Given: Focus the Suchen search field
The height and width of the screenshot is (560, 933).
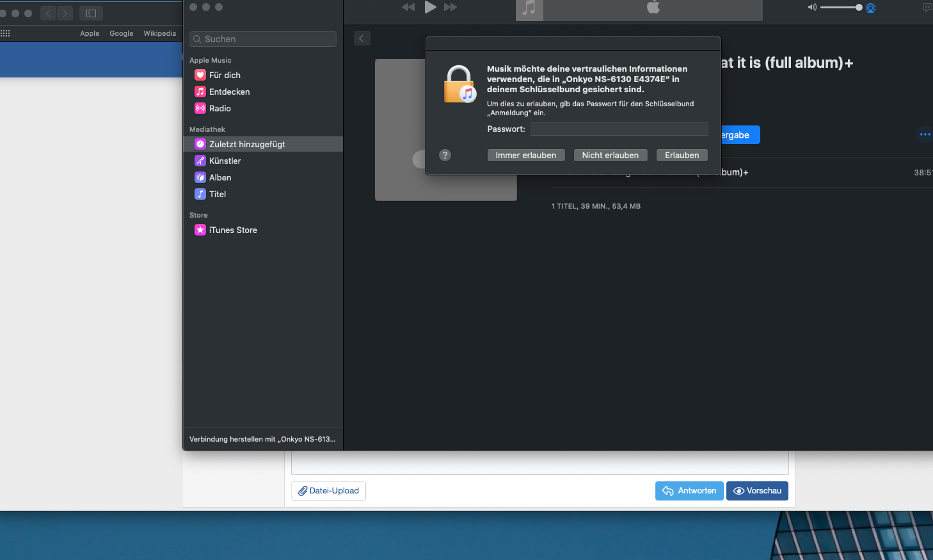Looking at the screenshot, I should click(x=263, y=39).
